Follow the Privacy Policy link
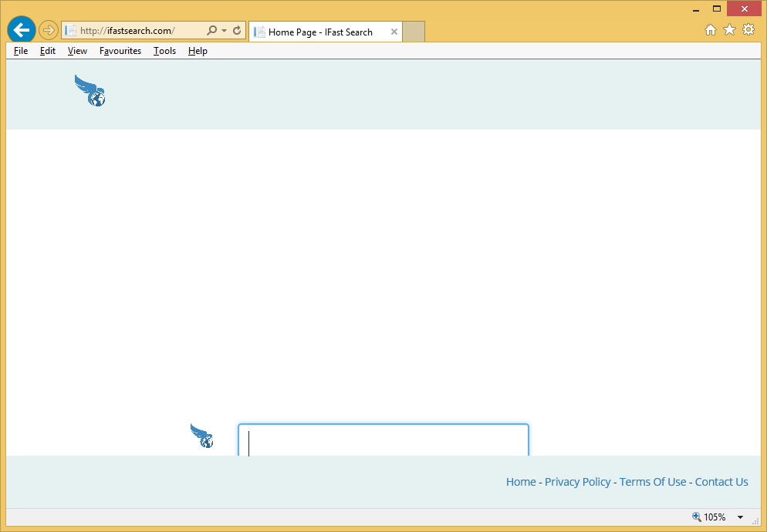767x532 pixels. click(x=577, y=482)
